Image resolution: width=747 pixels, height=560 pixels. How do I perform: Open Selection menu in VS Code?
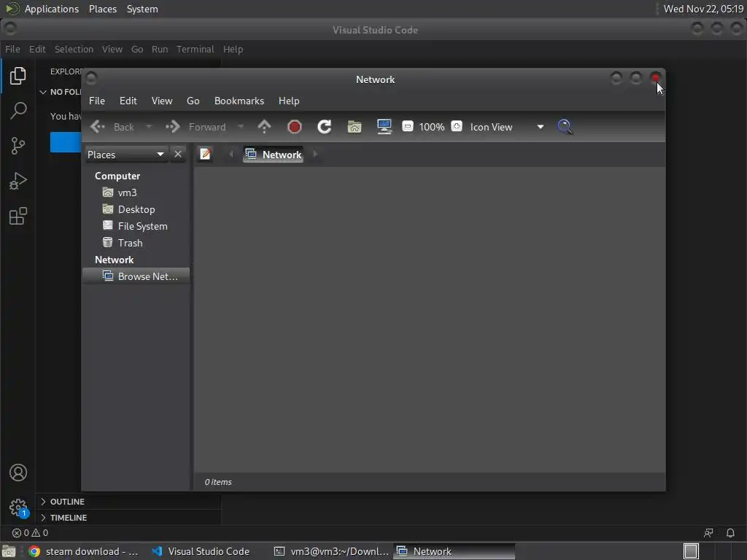pos(74,49)
